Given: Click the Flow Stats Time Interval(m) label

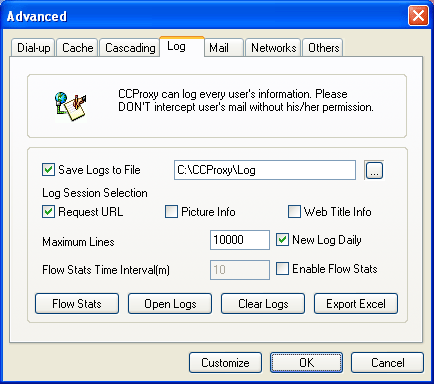Looking at the screenshot, I should click(x=106, y=270).
